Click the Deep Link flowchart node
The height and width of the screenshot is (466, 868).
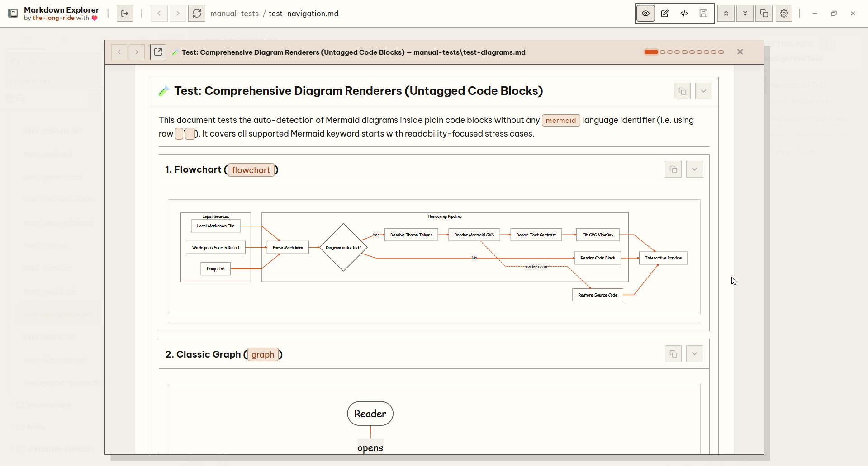216,269
